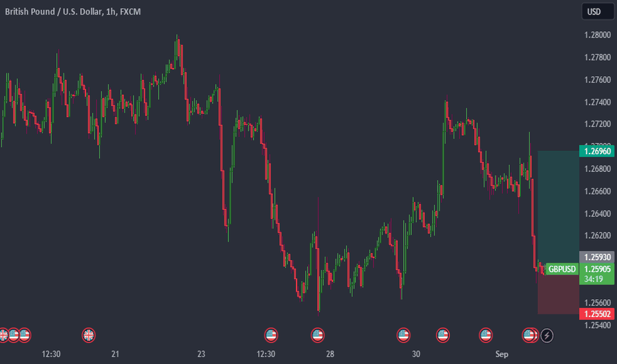
Task: Click the British Pound / U.S. Dollar chart title
Action: [x=73, y=12]
